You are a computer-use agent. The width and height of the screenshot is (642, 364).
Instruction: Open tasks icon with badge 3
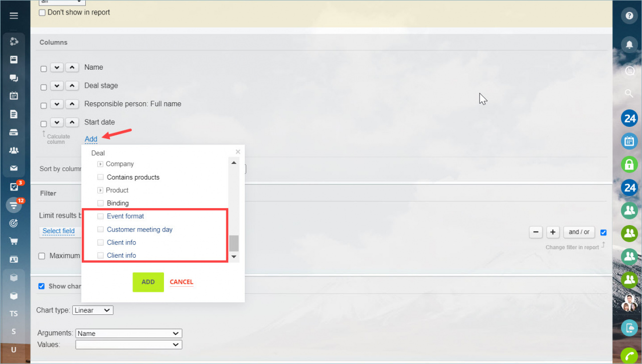[x=14, y=187]
